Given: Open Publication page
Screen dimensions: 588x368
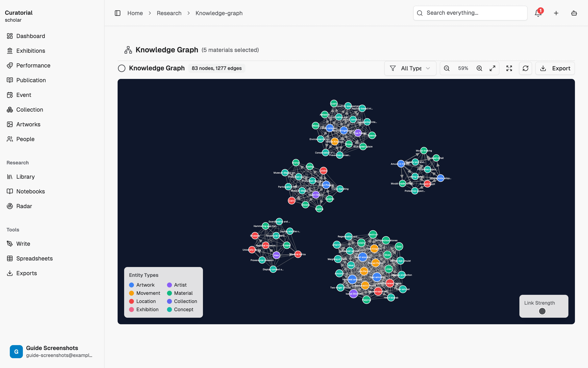Looking at the screenshot, I should click(26, 80).
